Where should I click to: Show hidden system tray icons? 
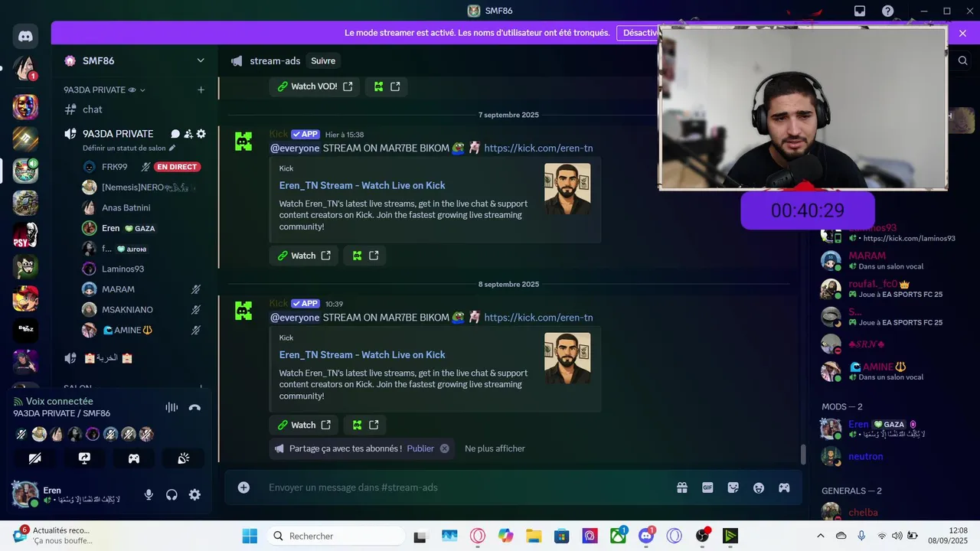click(x=821, y=536)
